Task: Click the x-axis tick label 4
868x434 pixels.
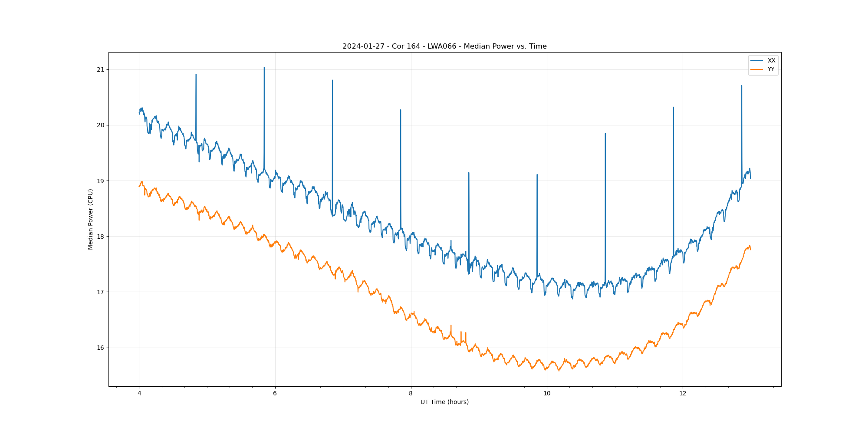Action: (x=139, y=394)
